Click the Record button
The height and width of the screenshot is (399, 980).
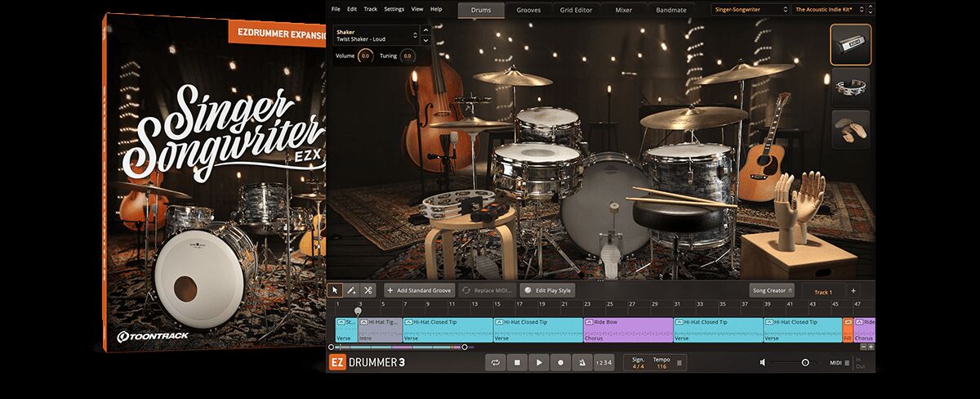[559, 362]
